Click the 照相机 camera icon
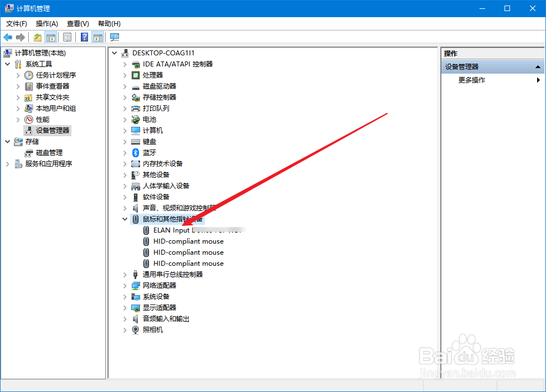 (136, 329)
